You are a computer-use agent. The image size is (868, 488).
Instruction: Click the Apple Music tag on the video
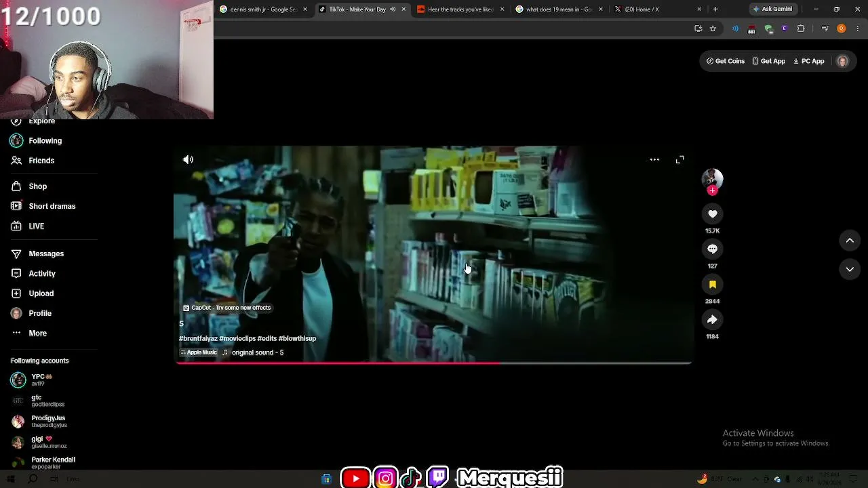199,352
